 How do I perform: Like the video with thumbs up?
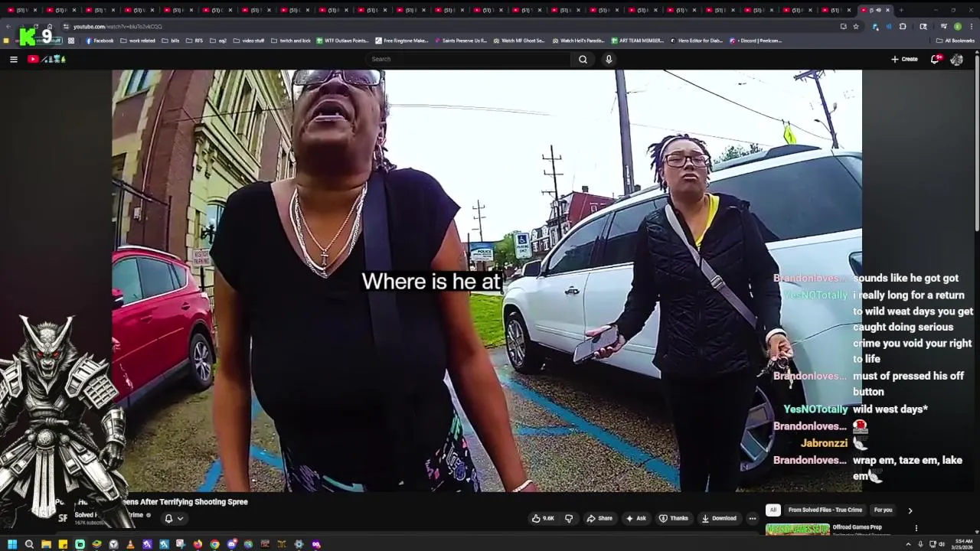click(x=543, y=518)
